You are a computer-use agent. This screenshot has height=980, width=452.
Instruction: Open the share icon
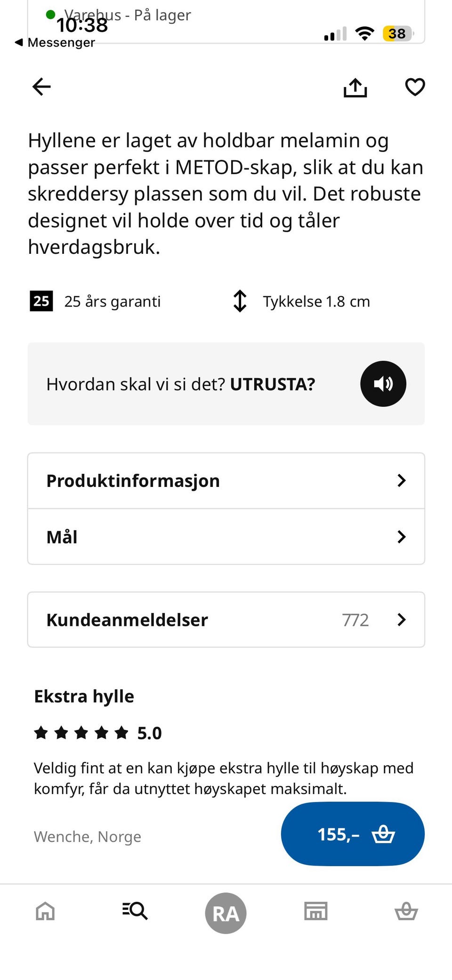click(x=355, y=87)
